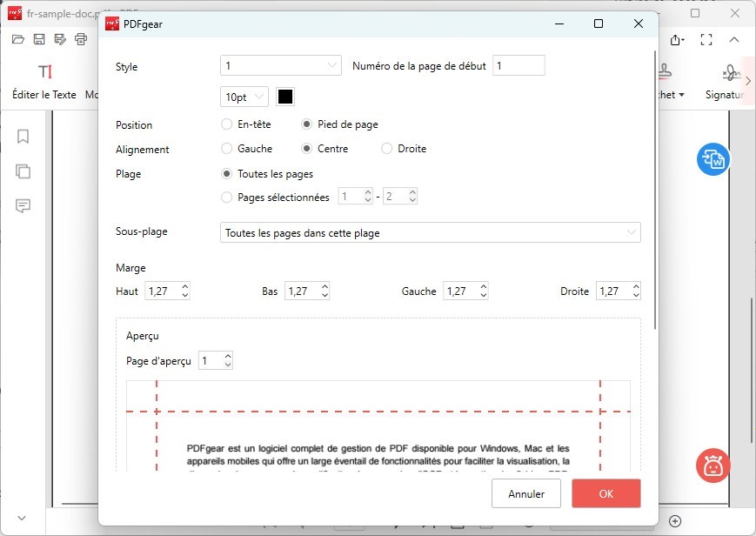Click the Annuler button
The width and height of the screenshot is (756, 536).
[525, 494]
